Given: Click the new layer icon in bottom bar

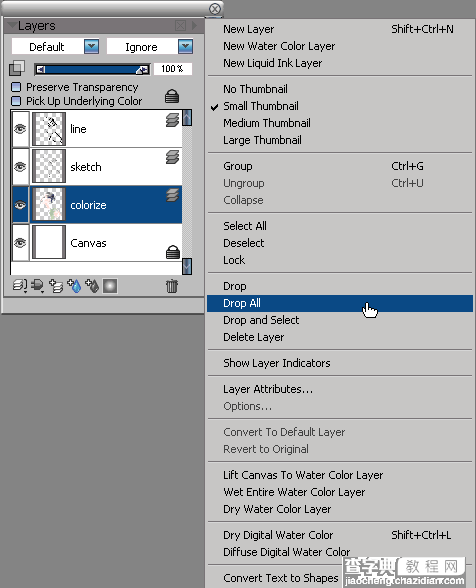Looking at the screenshot, I should pyautogui.click(x=56, y=286).
